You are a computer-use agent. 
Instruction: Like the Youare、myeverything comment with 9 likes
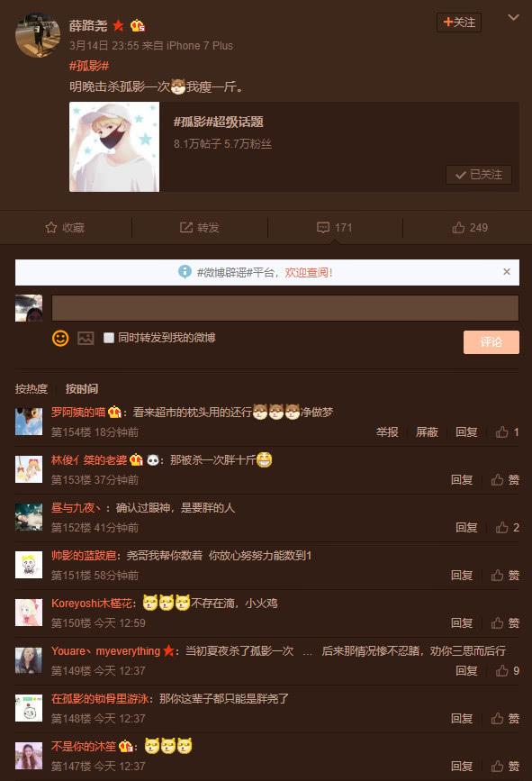click(x=501, y=671)
